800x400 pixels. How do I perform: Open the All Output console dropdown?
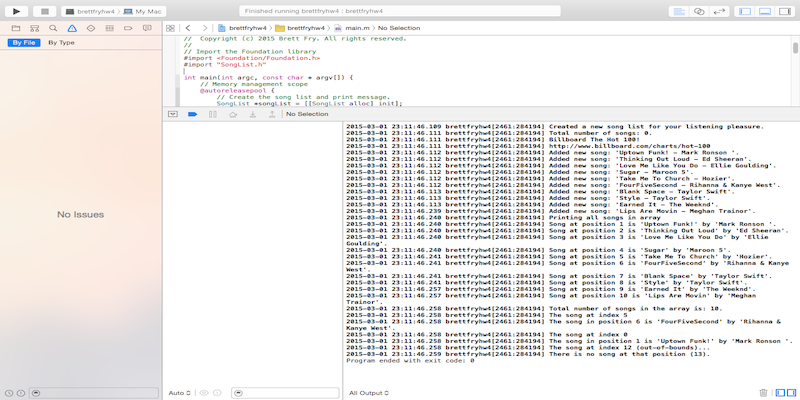click(x=369, y=393)
